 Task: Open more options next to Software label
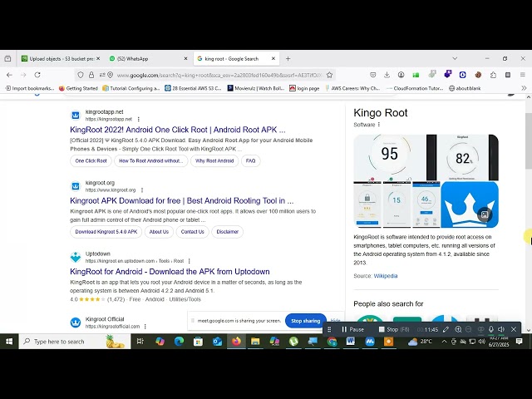(x=379, y=125)
